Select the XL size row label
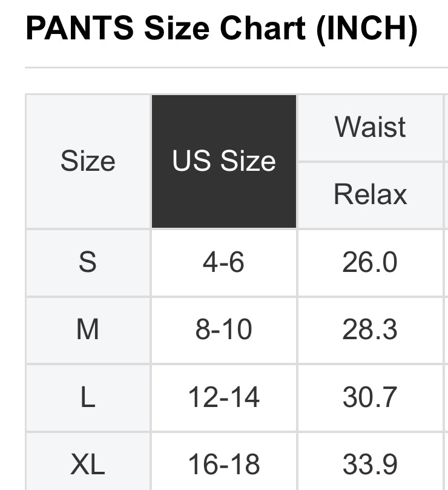The width and height of the screenshot is (448, 490). pyautogui.click(x=88, y=465)
